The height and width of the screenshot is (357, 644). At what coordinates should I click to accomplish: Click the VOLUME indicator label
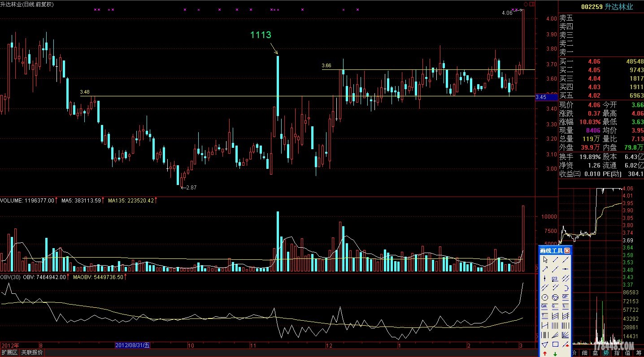click(x=27, y=201)
